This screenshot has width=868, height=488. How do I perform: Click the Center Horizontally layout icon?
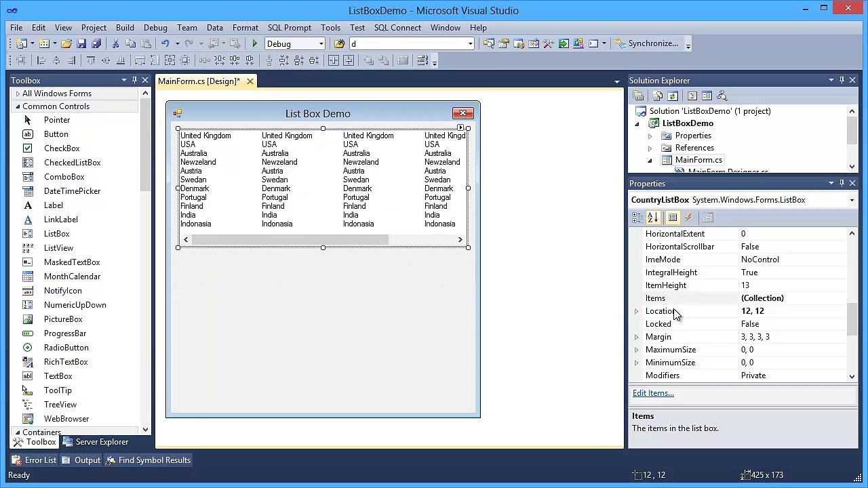(334, 60)
